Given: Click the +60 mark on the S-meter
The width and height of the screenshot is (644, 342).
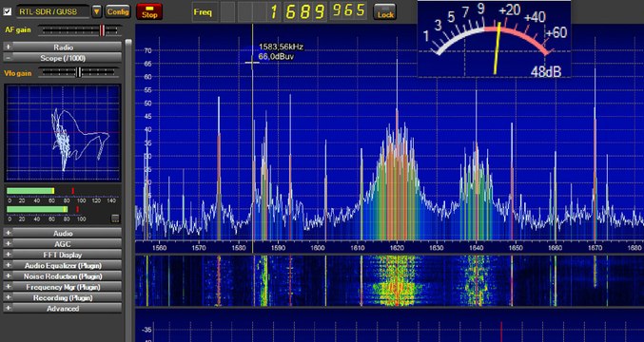Looking at the screenshot, I should click(x=556, y=32).
